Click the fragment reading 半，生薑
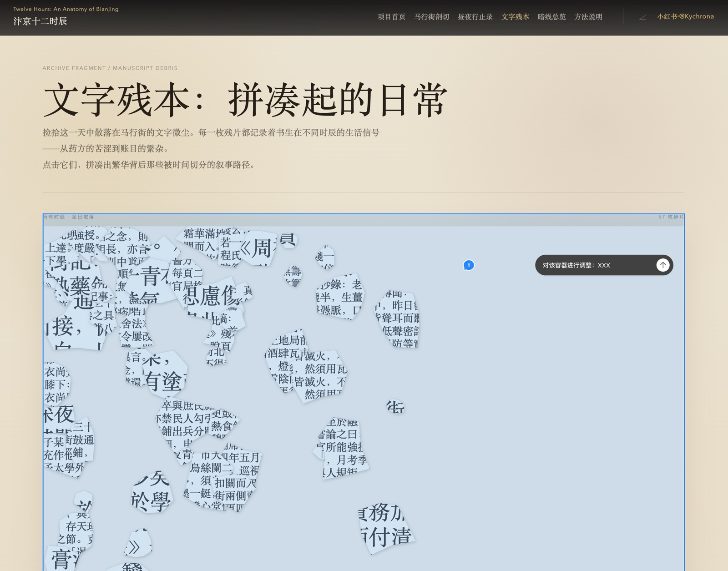The width and height of the screenshot is (728, 571). [x=340, y=297]
